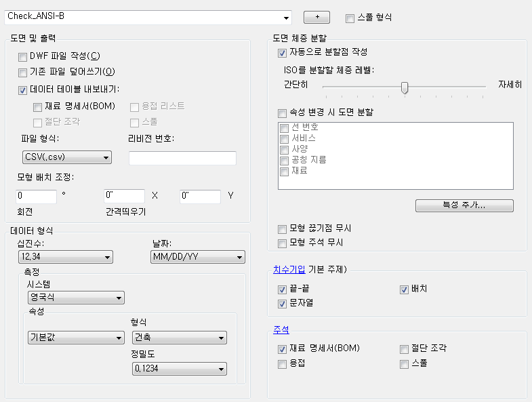This screenshot has height=402, width=532.
Task: Click the 특성 추가... button
Action: (464, 205)
